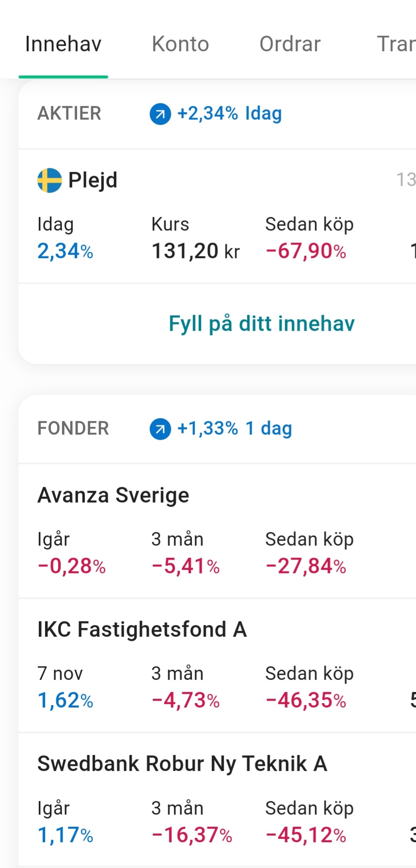Tap the Swedish flag icon next to Plejd
This screenshot has height=868, width=416.
pyautogui.click(x=49, y=180)
